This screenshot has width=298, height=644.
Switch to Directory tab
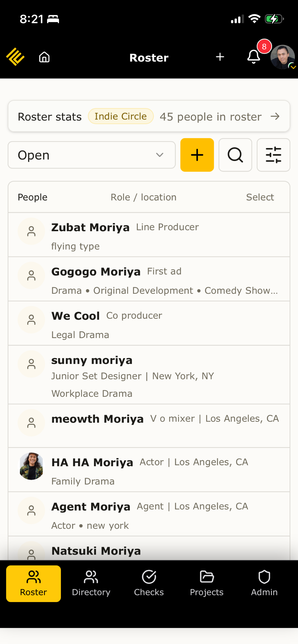tap(91, 583)
